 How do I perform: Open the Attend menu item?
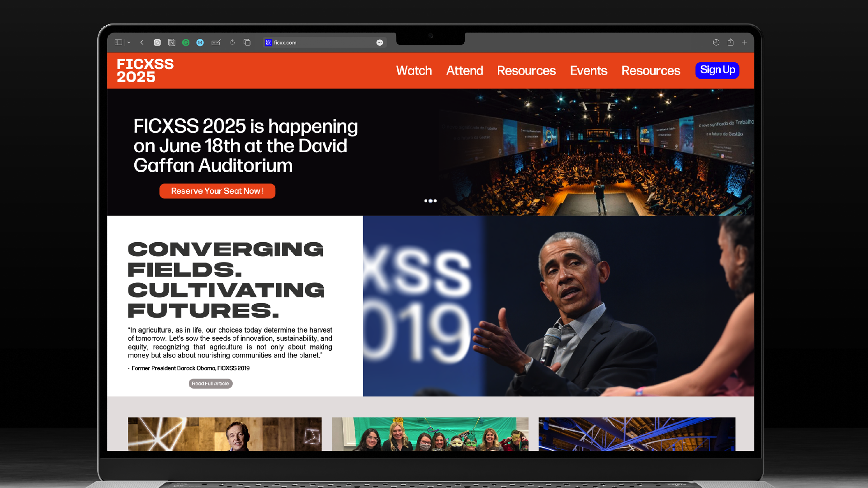(464, 70)
